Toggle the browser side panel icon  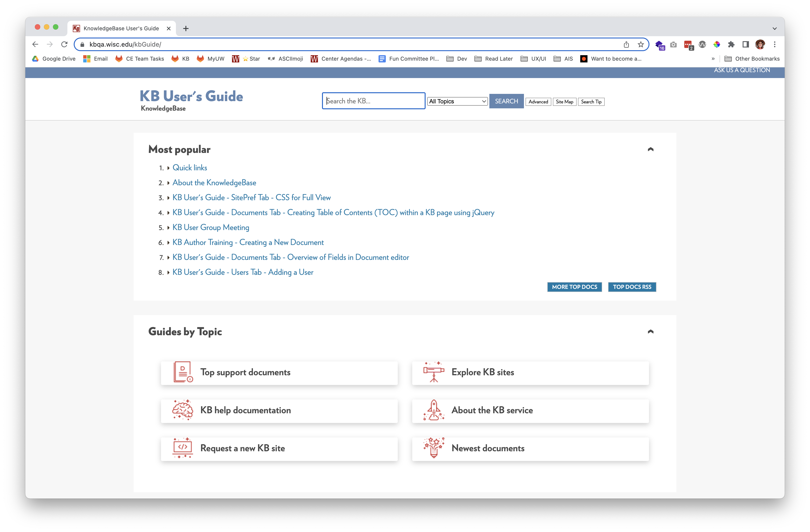click(745, 44)
